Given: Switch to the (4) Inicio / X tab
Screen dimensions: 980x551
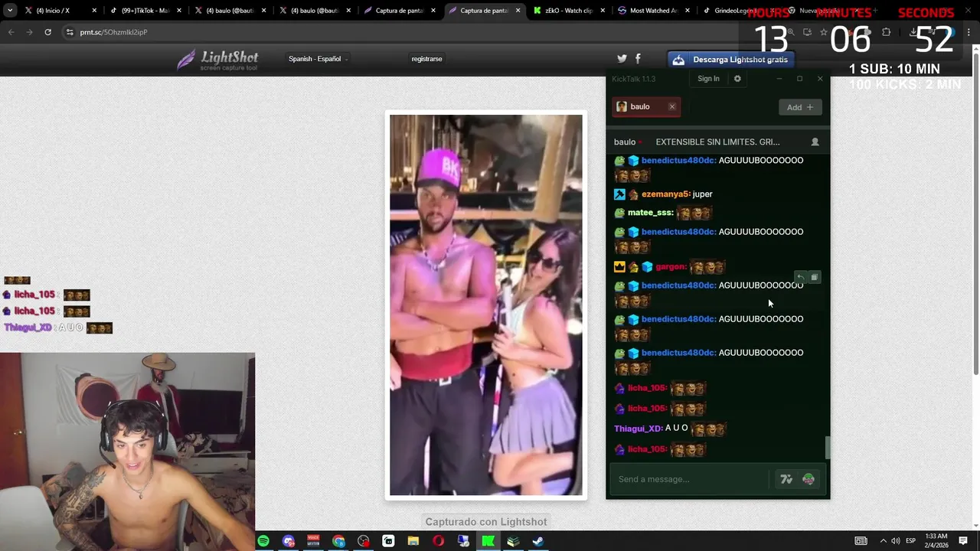Looking at the screenshot, I should (60, 11).
